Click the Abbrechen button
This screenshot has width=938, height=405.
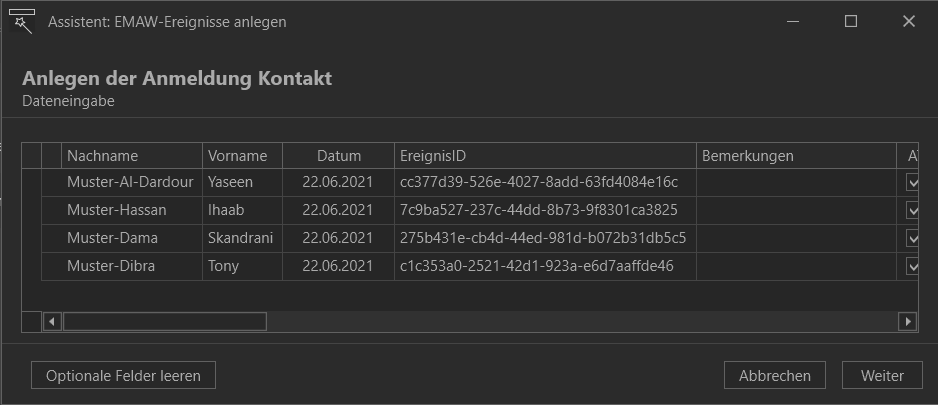coord(775,376)
